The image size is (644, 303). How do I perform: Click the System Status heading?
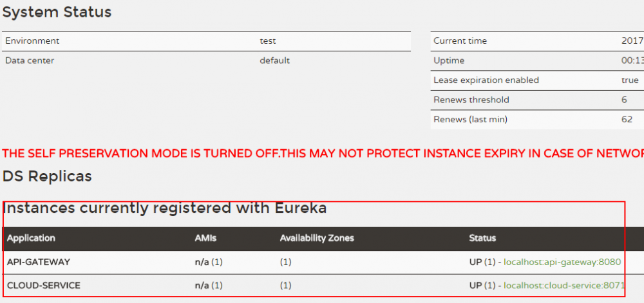click(57, 12)
